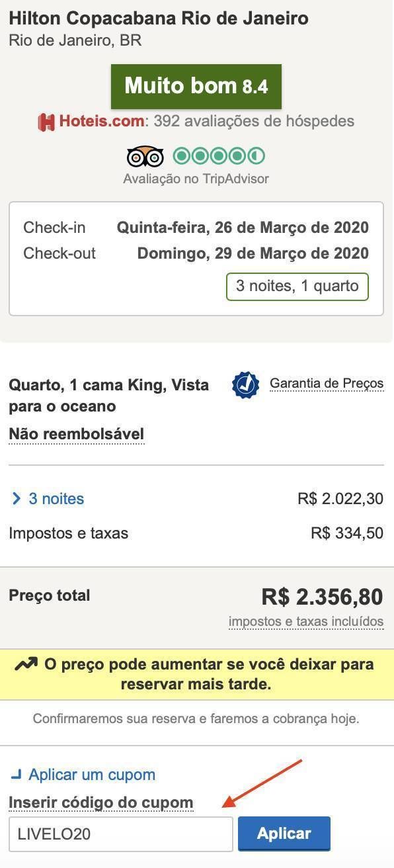The image size is (394, 868).
Task: Click the rising price trend arrow icon
Action: (x=26, y=664)
